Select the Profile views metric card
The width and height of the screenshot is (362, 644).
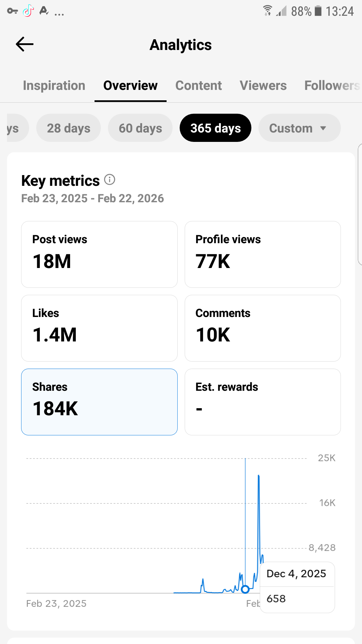[x=262, y=254]
